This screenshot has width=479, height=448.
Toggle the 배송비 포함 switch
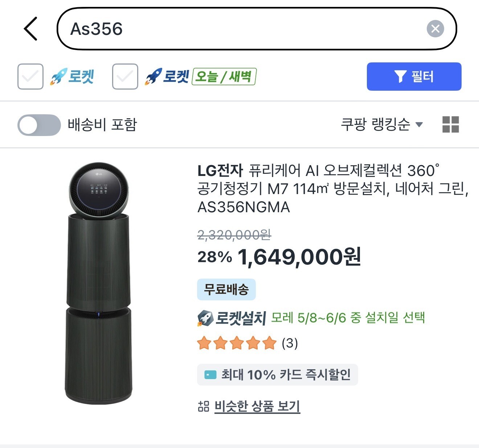click(39, 125)
